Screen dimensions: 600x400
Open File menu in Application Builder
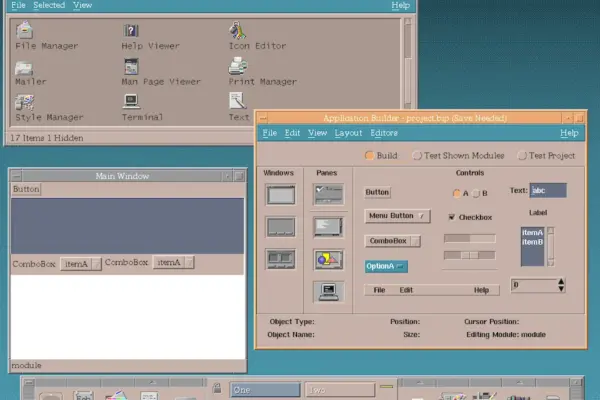click(269, 133)
